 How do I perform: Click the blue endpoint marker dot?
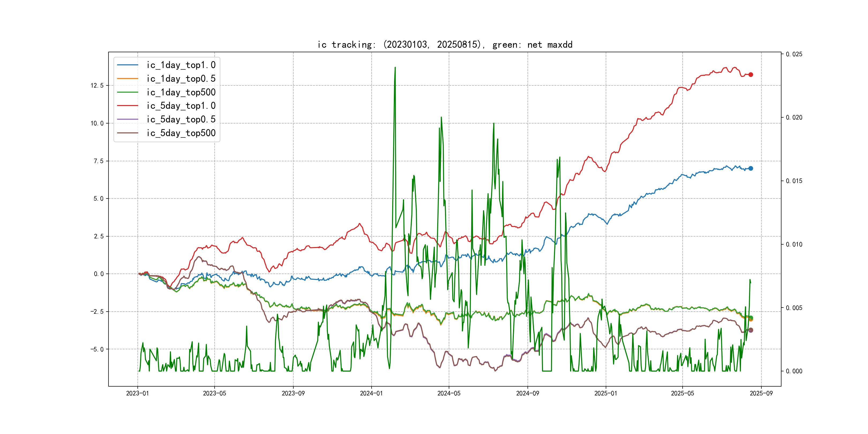751,169
